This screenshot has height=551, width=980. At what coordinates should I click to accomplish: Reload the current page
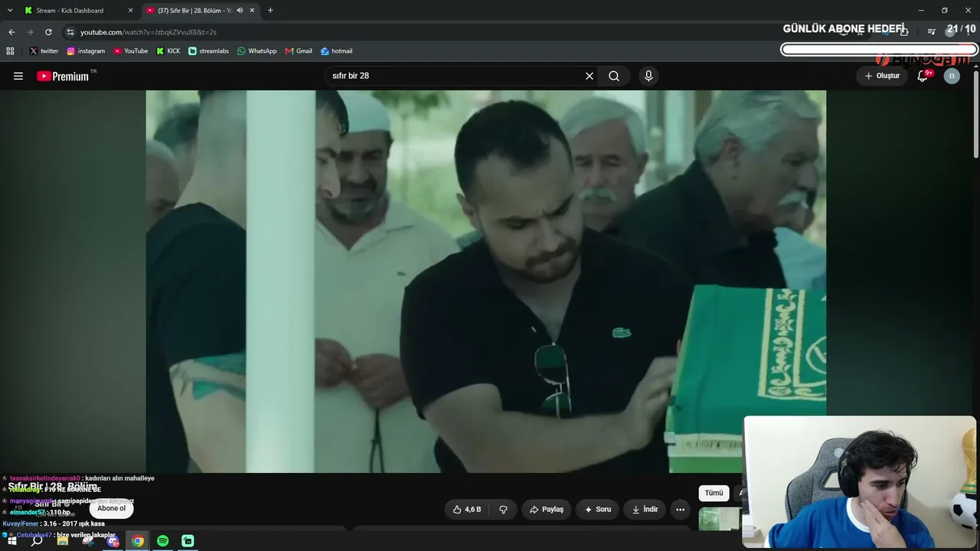(x=48, y=32)
